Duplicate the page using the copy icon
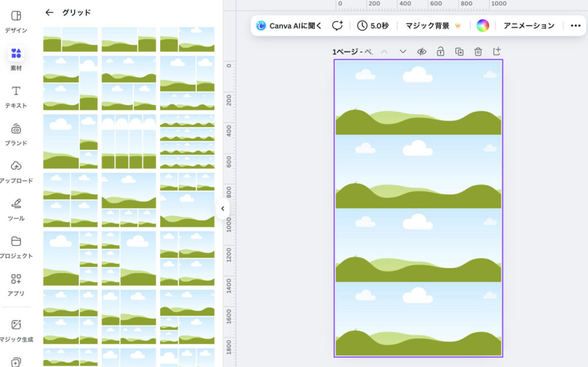Image resolution: width=588 pixels, height=367 pixels. coord(459,52)
